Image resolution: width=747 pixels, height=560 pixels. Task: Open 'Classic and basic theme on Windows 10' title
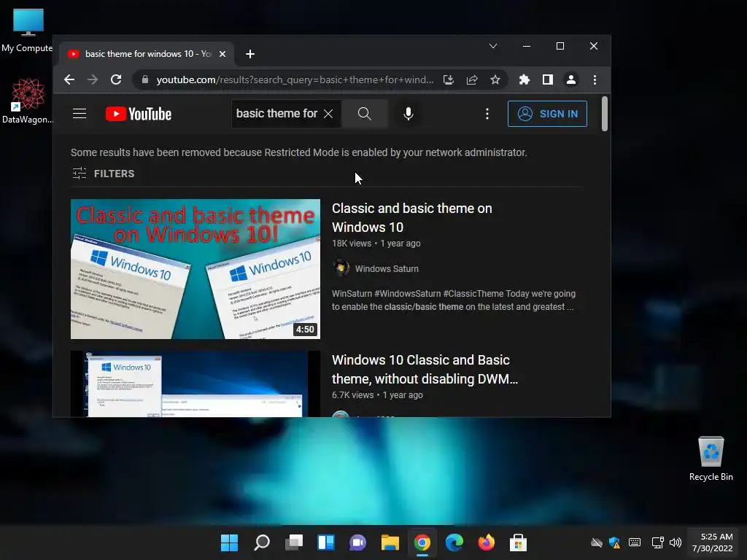coord(412,217)
